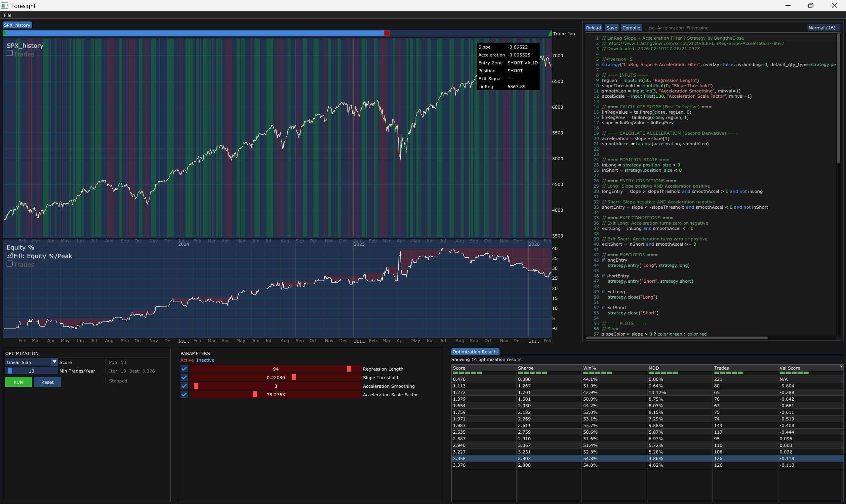Change the Normal (16) editor view setting
846x504 pixels.
coord(822,27)
